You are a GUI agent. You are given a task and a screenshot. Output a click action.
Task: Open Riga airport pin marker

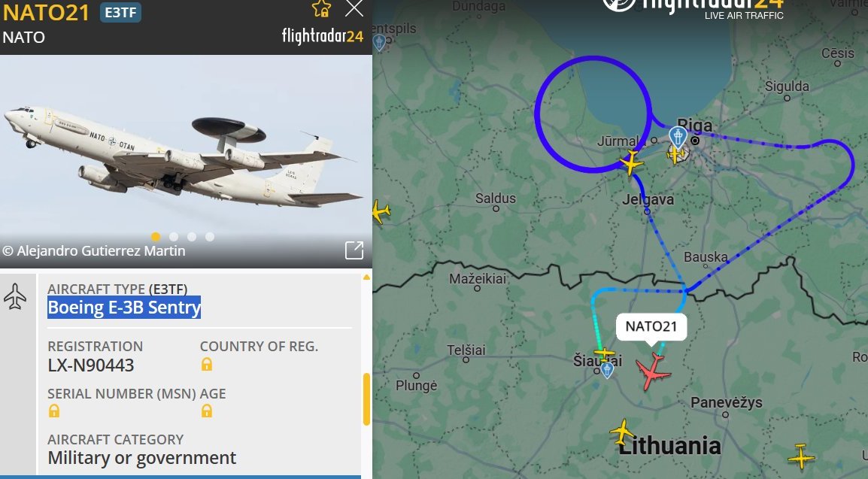tap(678, 136)
